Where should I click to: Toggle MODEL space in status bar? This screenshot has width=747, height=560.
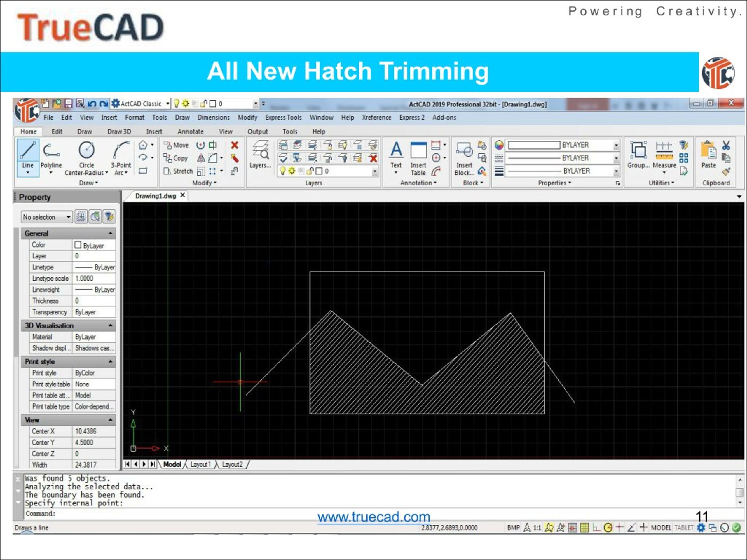661,528
